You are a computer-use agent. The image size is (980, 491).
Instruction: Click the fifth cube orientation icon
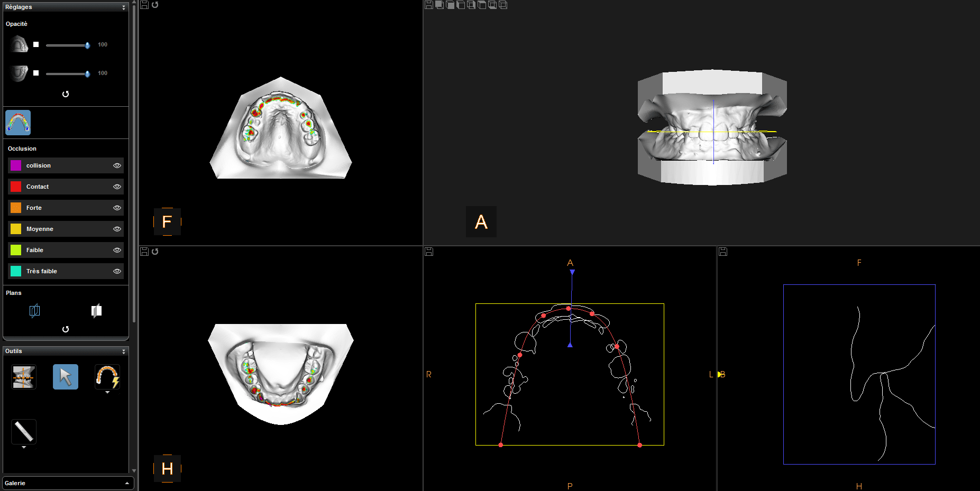point(482,5)
